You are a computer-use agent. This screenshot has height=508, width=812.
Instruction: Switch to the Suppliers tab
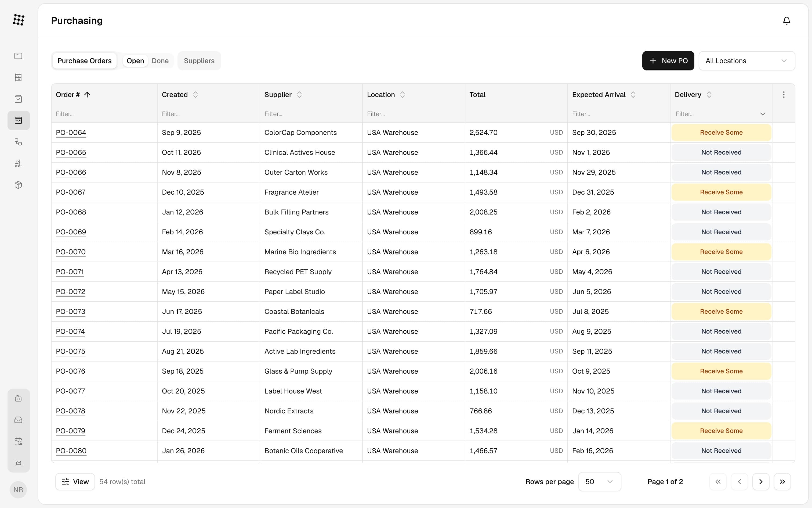coord(199,61)
